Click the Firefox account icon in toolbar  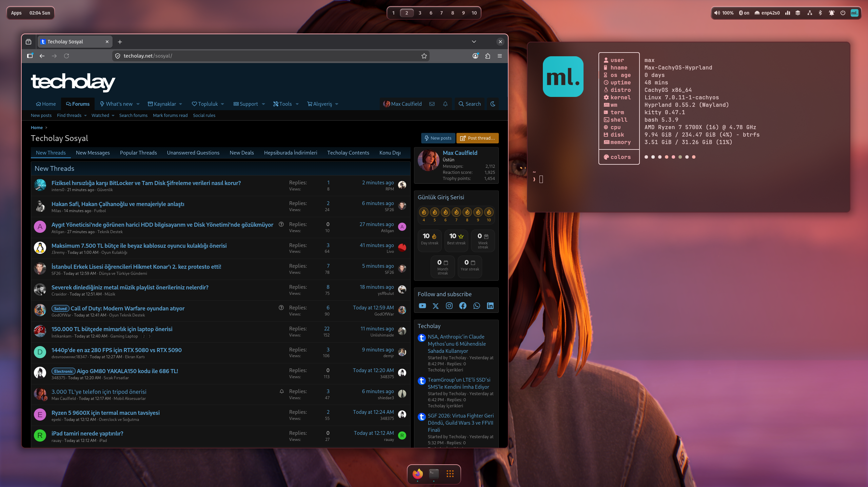click(475, 56)
